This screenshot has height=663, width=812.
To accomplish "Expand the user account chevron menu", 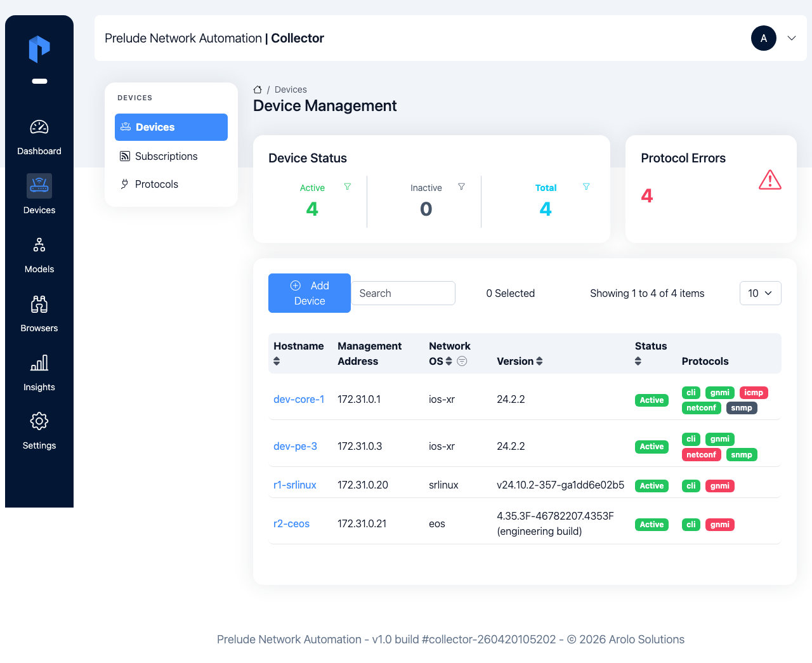I will 792,38.
